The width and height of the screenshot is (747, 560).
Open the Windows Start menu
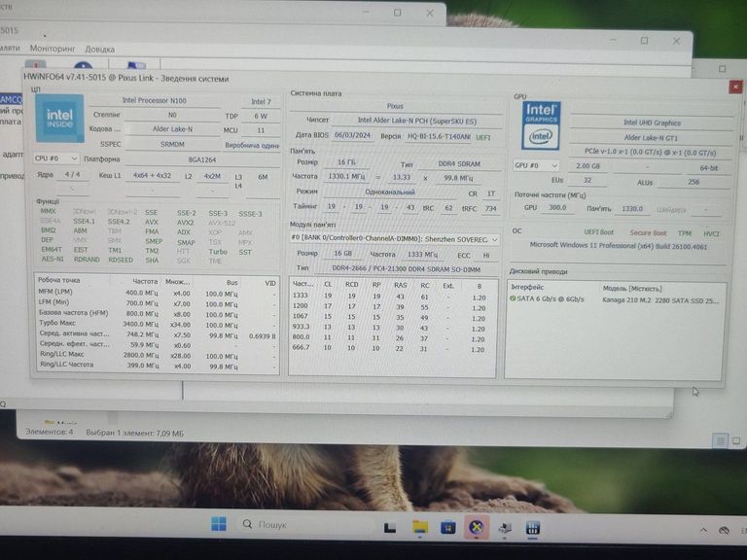coord(219,524)
